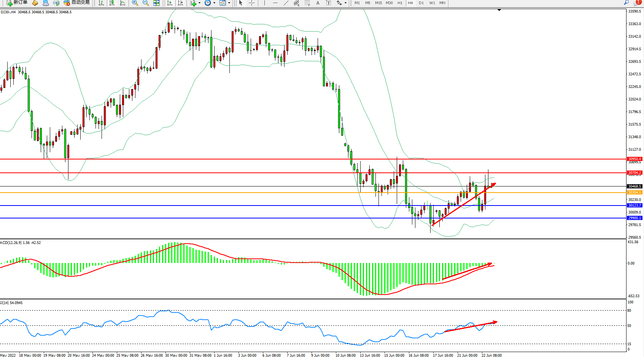Select the trendline drawing tool

(x=286, y=3)
